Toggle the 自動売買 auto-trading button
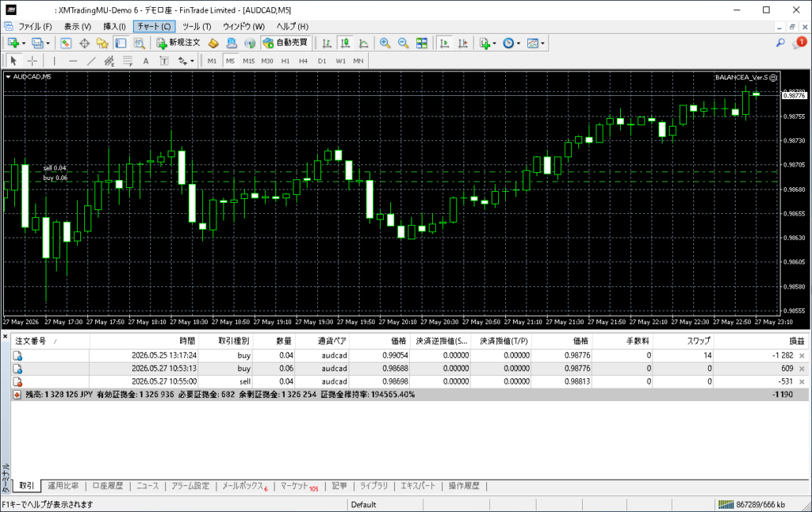 (285, 43)
